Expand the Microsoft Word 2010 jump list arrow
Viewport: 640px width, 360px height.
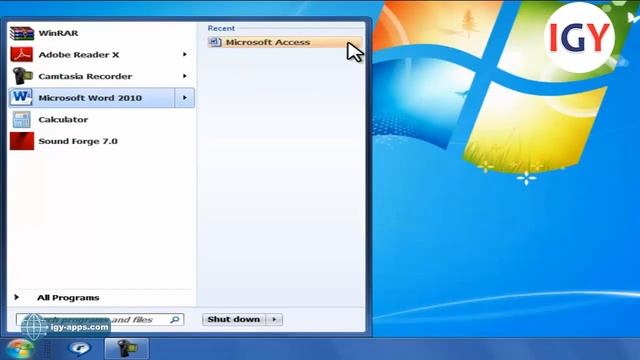[185, 98]
